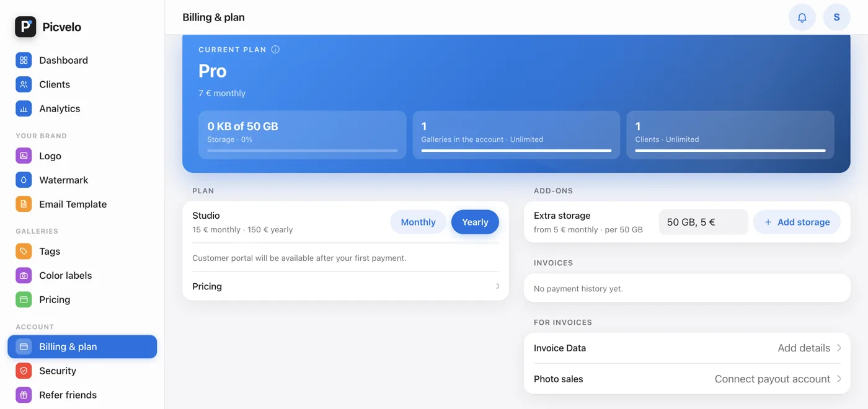
Task: Click info icon next to Current Plan
Action: tap(275, 50)
